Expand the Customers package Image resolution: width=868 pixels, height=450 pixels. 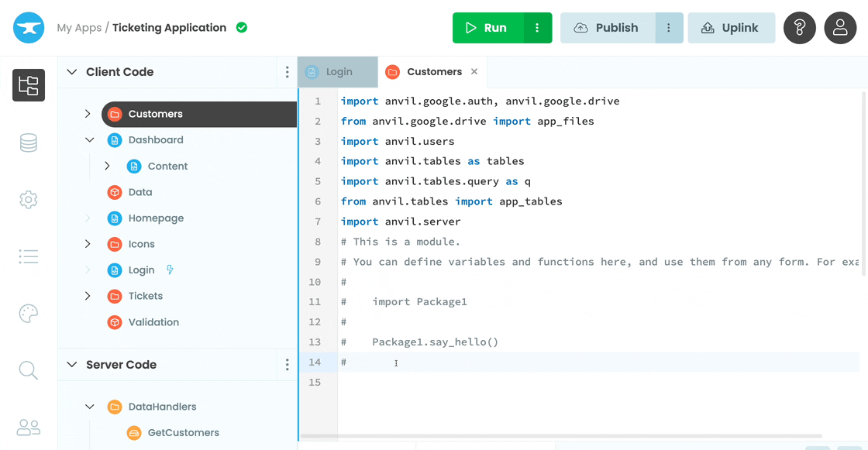(x=88, y=114)
